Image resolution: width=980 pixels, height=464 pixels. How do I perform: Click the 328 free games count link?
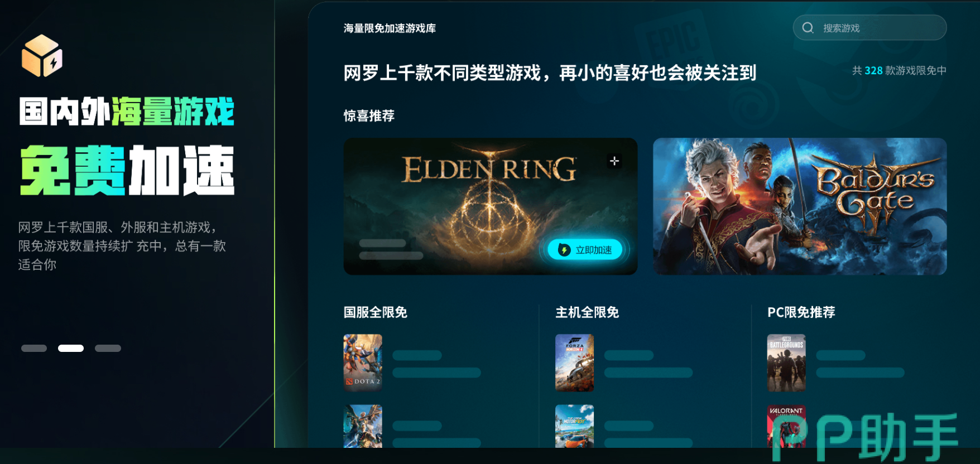(873, 71)
